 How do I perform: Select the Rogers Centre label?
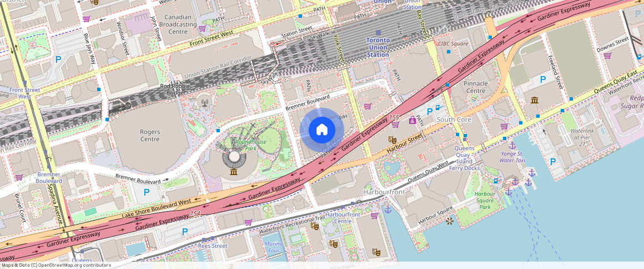point(150,136)
